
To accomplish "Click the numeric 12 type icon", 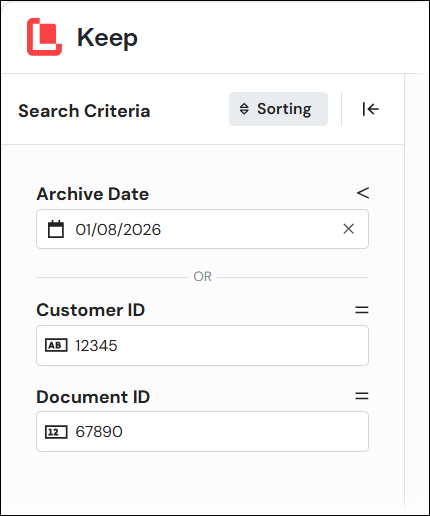I will (x=56, y=432).
